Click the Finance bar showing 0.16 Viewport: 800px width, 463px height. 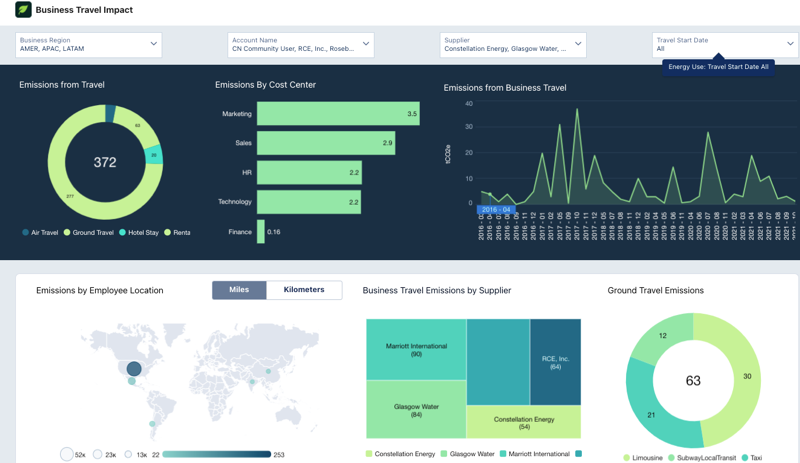[261, 232]
